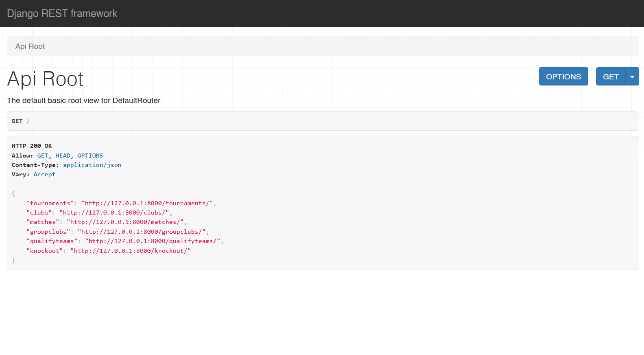Image resolution: width=644 pixels, height=355 pixels.
Task: Click the closing curly brace of JSON
Action: click(x=13, y=260)
